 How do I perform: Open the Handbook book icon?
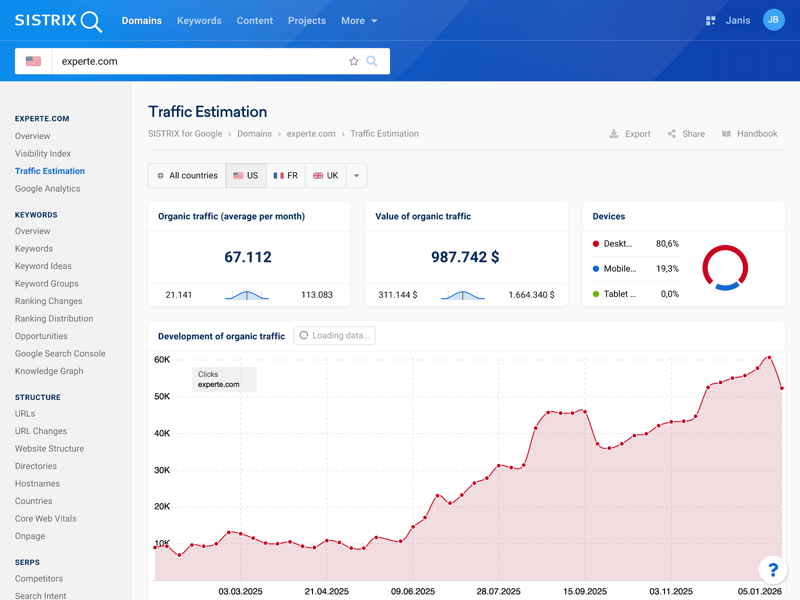(x=727, y=134)
